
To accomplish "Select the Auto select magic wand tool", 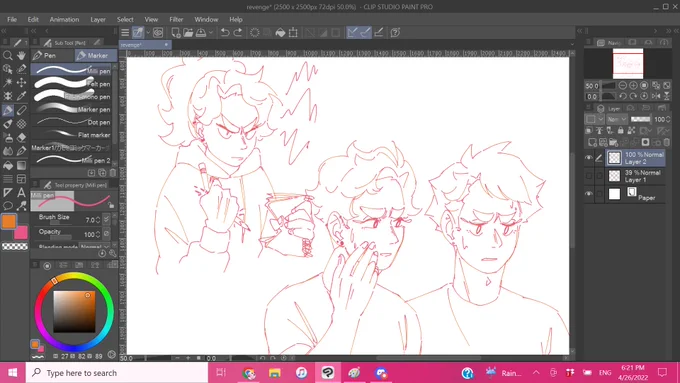I will [8, 82].
